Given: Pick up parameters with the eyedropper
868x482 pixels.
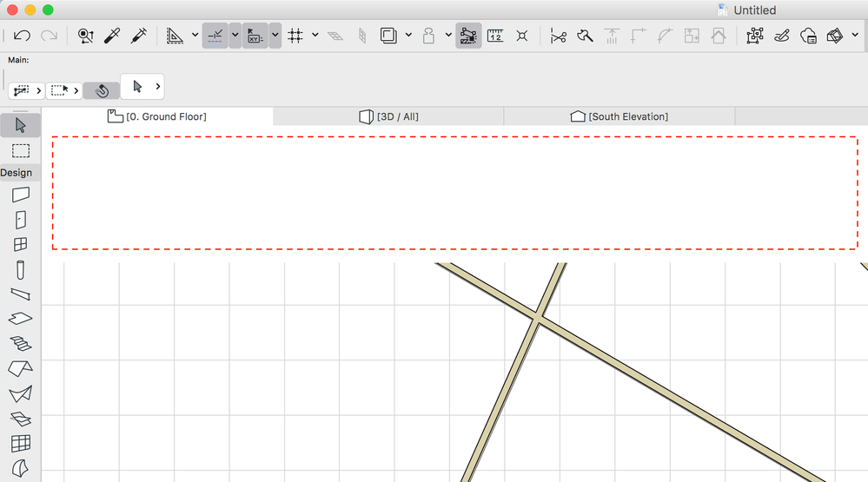Looking at the screenshot, I should coord(112,36).
